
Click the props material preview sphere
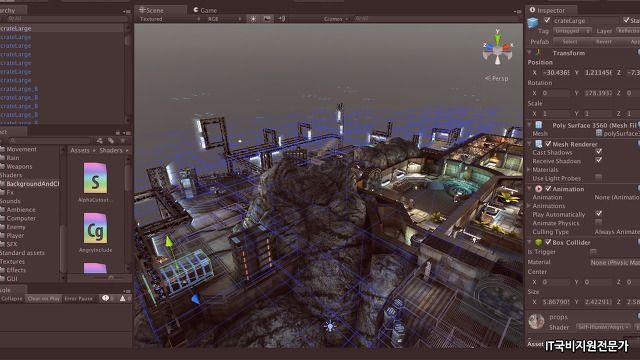[536, 321]
